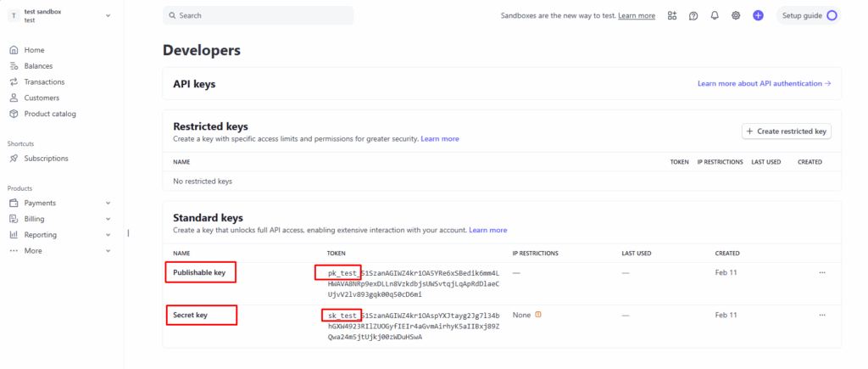Image resolution: width=868 pixels, height=369 pixels.
Task: Click the info icon beside None restriction
Action: (537, 315)
